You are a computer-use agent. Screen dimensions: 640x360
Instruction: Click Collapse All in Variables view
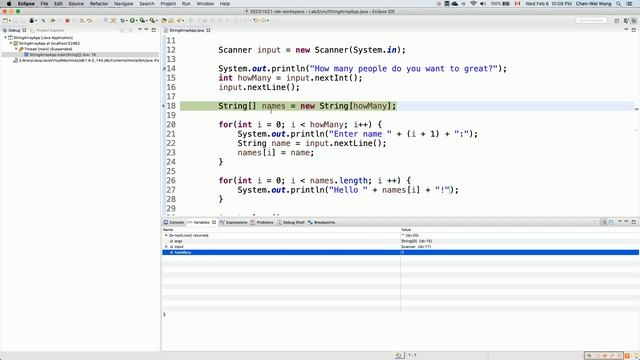tap(611, 222)
